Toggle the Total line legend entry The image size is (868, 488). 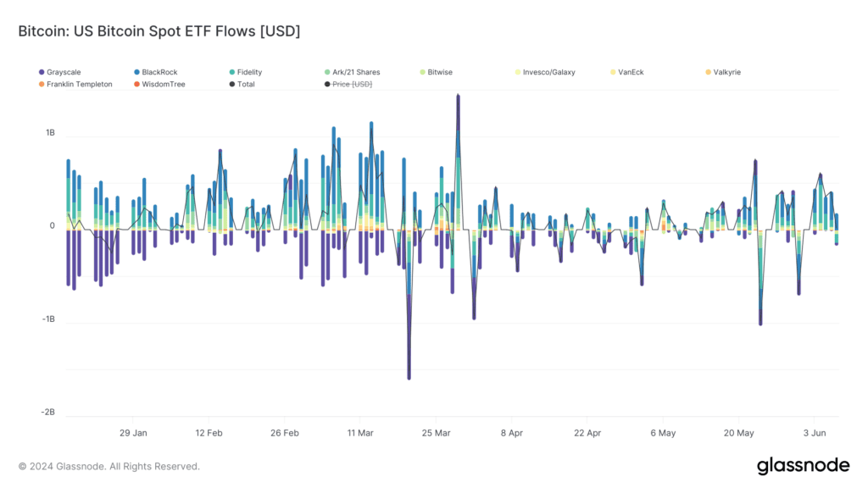242,85
